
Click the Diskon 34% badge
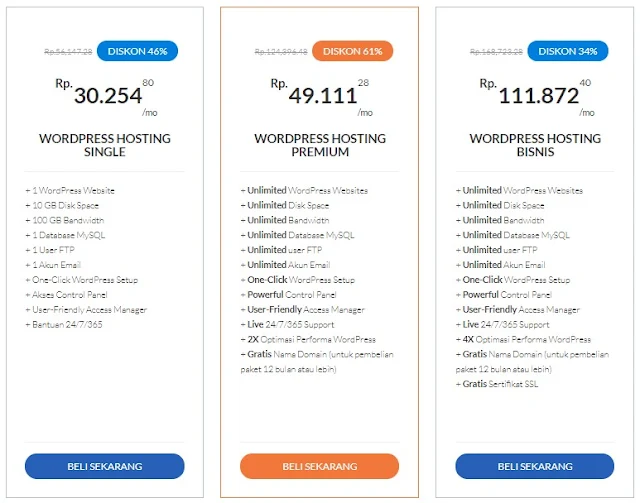pos(568,51)
